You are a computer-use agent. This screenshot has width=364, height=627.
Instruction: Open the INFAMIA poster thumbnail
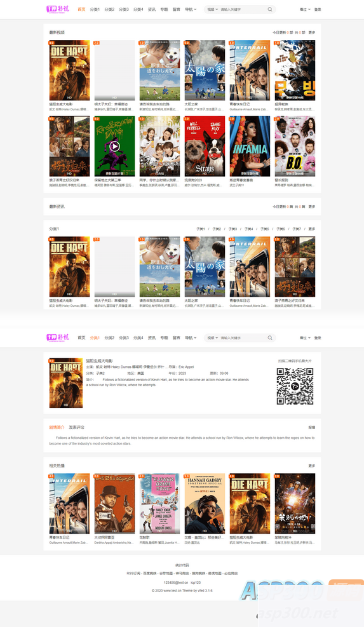(x=250, y=146)
